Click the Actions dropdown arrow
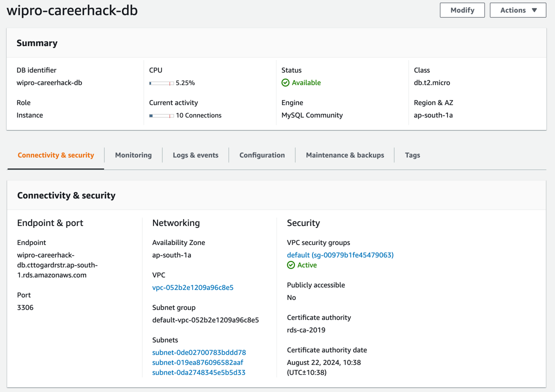Image resolution: width=555 pixels, height=392 pixels. point(534,10)
